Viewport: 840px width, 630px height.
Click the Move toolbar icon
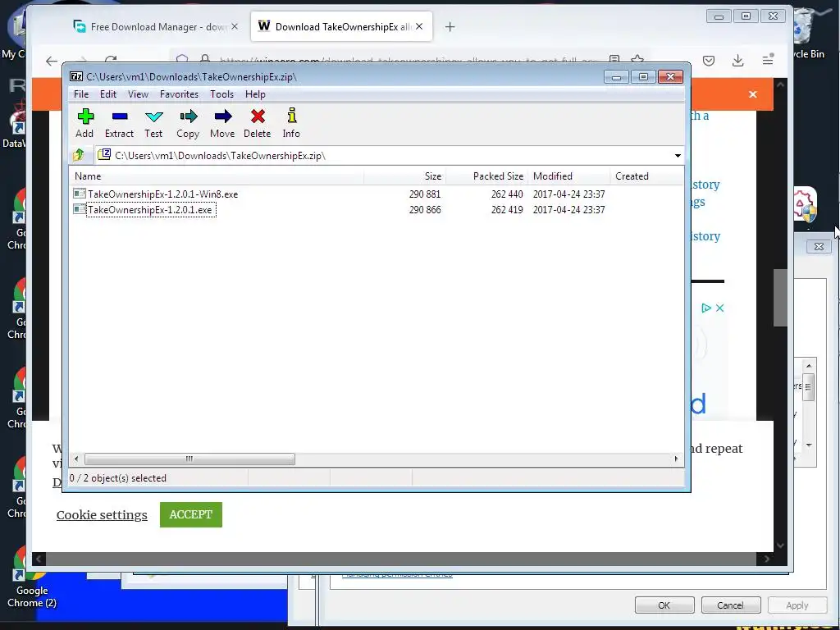222,123
